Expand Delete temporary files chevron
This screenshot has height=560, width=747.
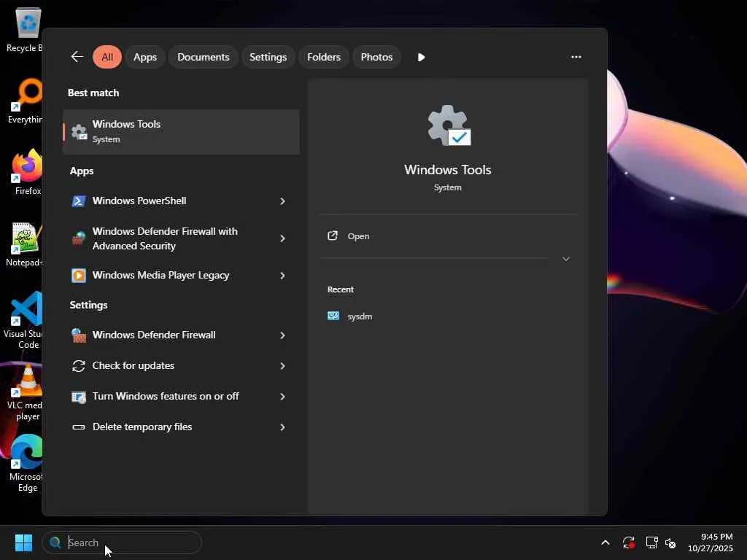click(282, 427)
